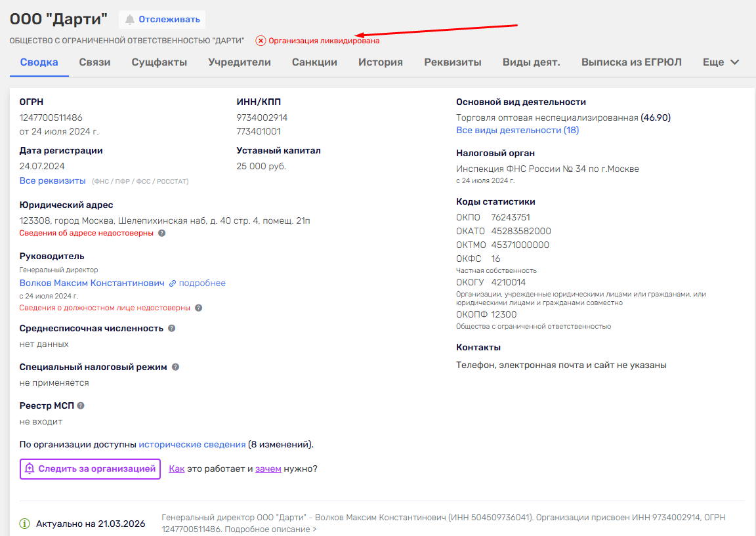Open the Сущфакты tab
The width and height of the screenshot is (756, 536).
pos(159,62)
